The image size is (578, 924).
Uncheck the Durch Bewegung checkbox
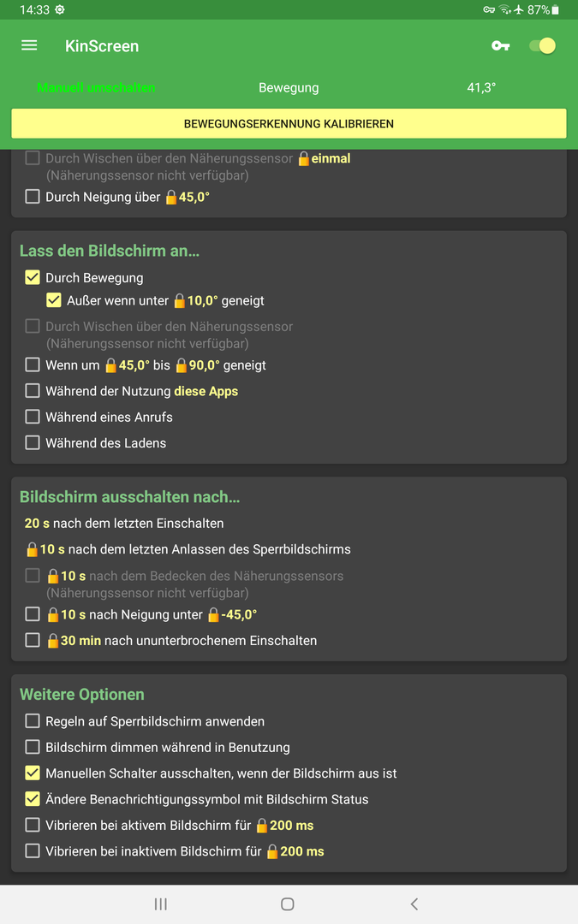click(x=33, y=277)
